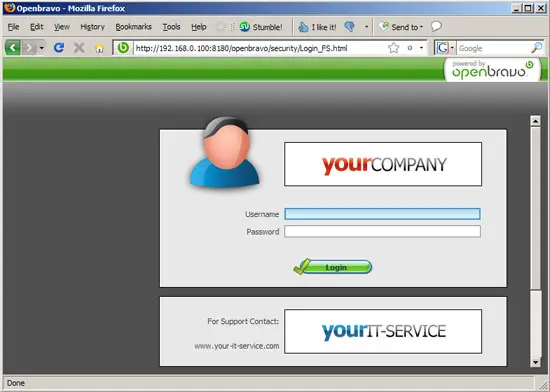The image size is (550, 392).
Task: Click the Openbravo site favicon in address bar
Action: [x=123, y=48]
